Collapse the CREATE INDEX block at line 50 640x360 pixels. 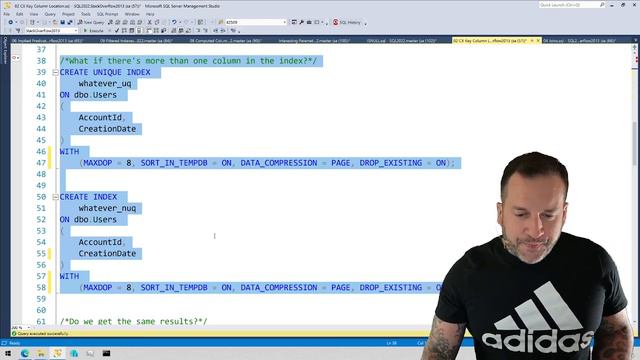(56, 197)
